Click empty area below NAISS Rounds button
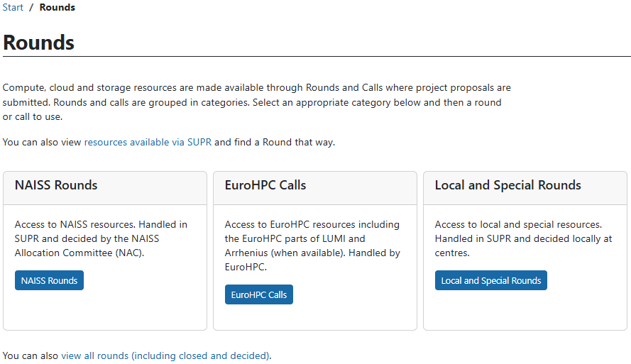 [104, 310]
